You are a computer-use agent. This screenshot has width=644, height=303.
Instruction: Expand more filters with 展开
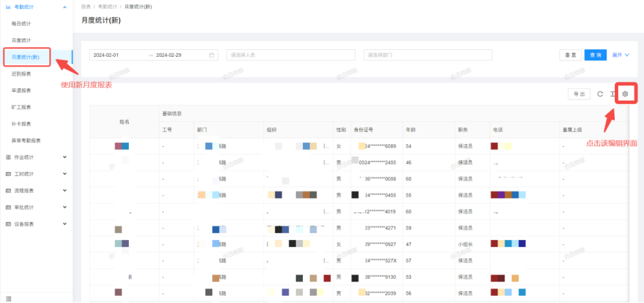(620, 55)
